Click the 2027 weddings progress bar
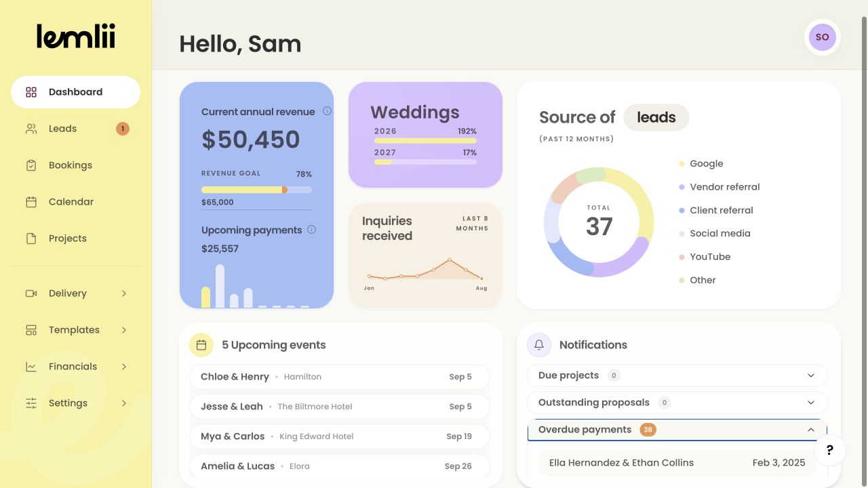Screen dimensions: 868x488 tap(425, 163)
